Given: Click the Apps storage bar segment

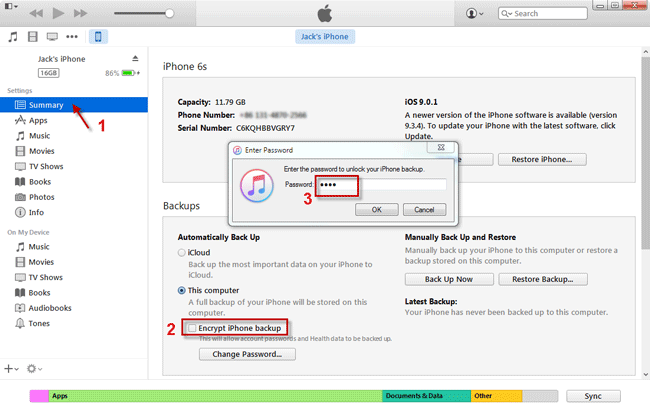Looking at the screenshot, I should click(215, 396).
